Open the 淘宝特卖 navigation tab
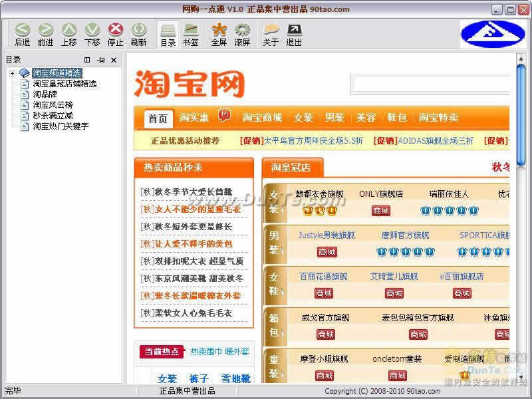The height and width of the screenshot is (399, 532). 438,118
